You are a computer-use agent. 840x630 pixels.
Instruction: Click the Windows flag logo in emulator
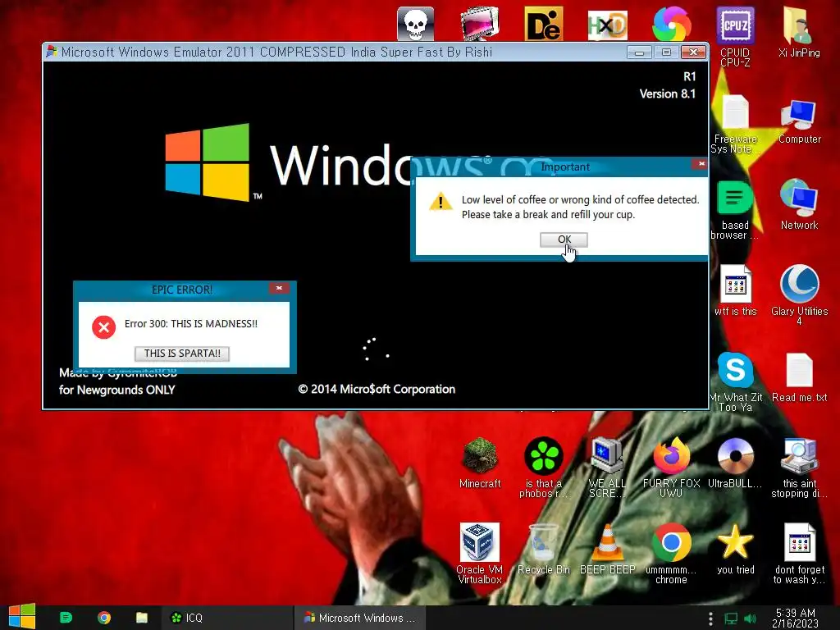(x=208, y=162)
